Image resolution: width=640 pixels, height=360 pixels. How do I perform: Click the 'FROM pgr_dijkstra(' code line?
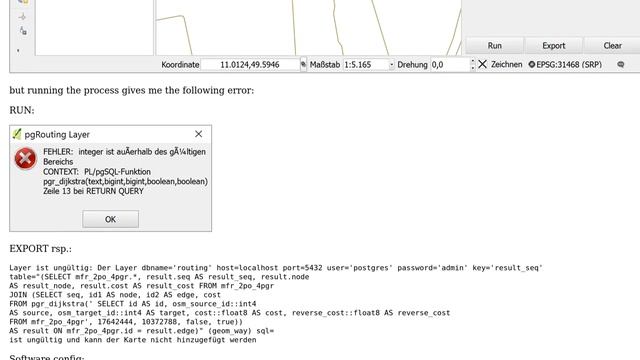click(x=133, y=304)
